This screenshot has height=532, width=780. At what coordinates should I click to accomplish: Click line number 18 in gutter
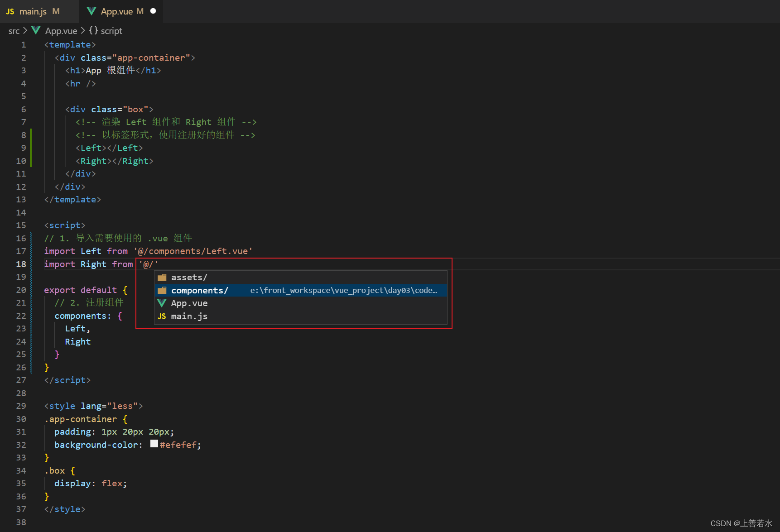21,264
